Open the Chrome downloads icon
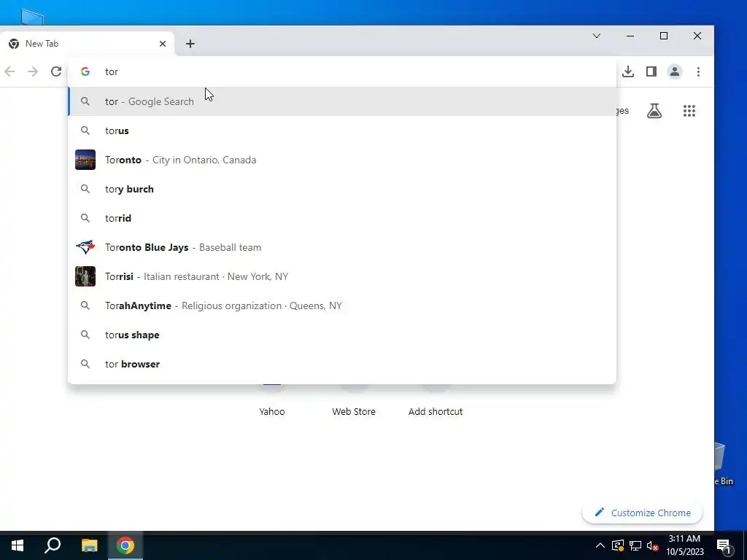Image resolution: width=747 pixels, height=560 pixels. coord(628,71)
